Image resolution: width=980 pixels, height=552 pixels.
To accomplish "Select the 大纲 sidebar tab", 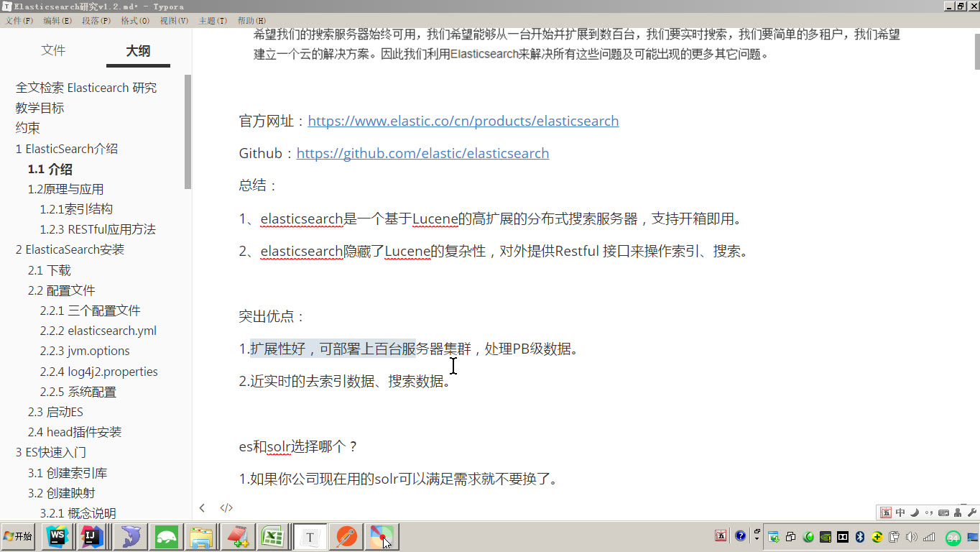I will pyautogui.click(x=138, y=51).
